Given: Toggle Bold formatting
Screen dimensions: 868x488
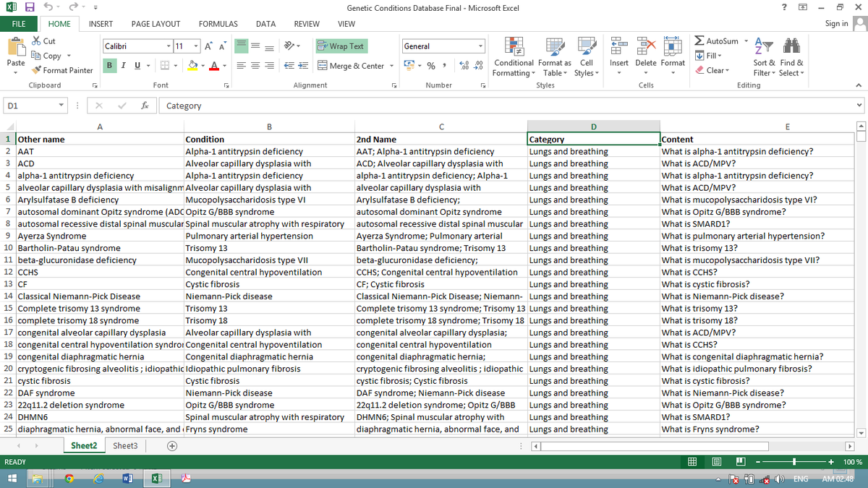Looking at the screenshot, I should (111, 66).
